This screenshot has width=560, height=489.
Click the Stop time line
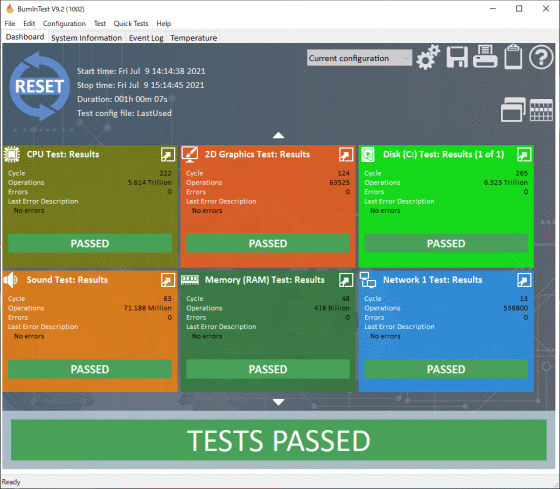click(x=141, y=85)
